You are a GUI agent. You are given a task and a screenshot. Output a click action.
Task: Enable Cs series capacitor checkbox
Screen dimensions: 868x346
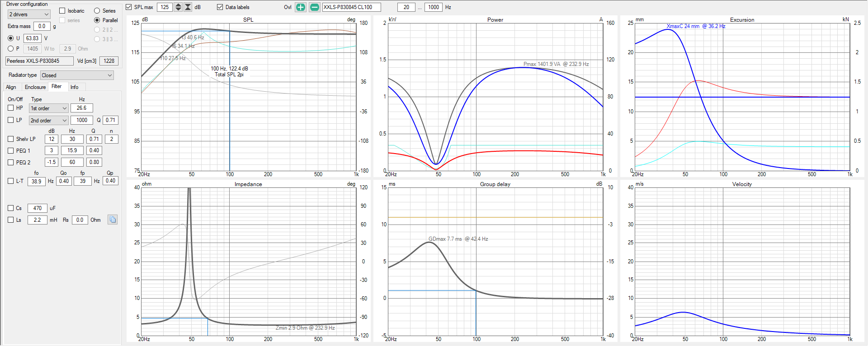pyautogui.click(x=11, y=208)
